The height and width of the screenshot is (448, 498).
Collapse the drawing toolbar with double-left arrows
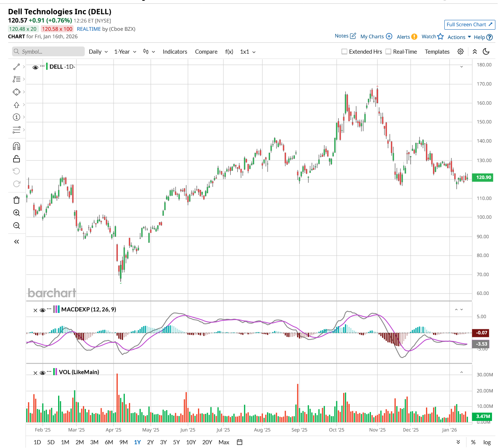[x=16, y=242]
